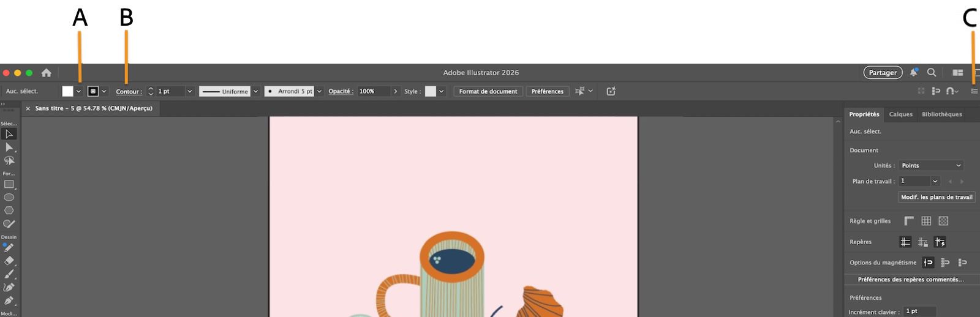The image size is (980, 317).
Task: Click the control bar menu icon
Action: tap(974, 91)
